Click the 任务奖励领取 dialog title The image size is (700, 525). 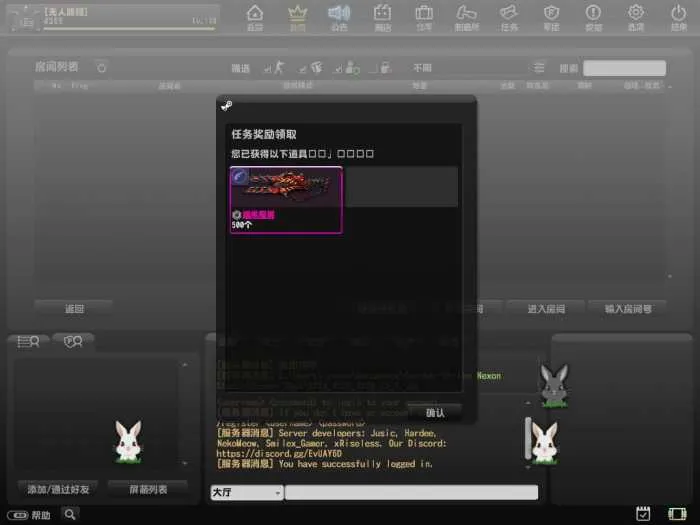pyautogui.click(x=264, y=134)
